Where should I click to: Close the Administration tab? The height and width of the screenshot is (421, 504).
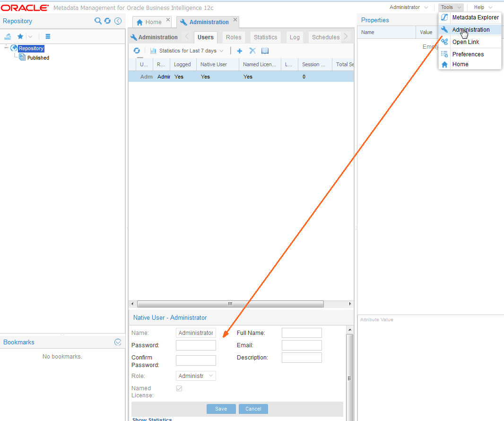click(235, 20)
